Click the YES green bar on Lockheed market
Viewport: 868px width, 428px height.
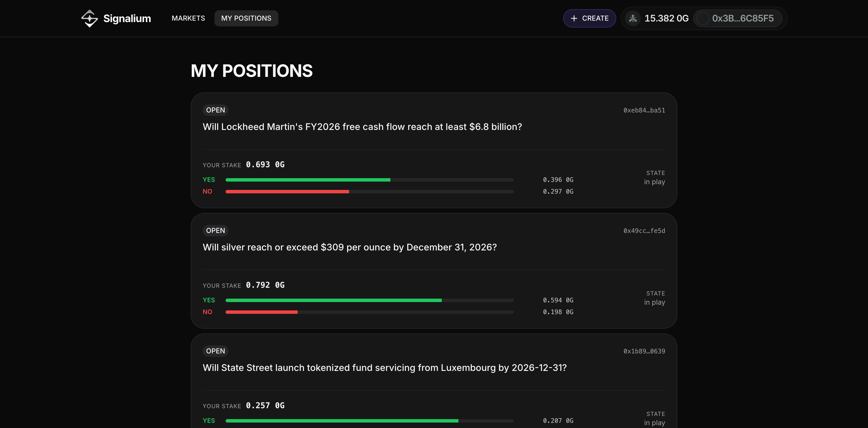308,180
